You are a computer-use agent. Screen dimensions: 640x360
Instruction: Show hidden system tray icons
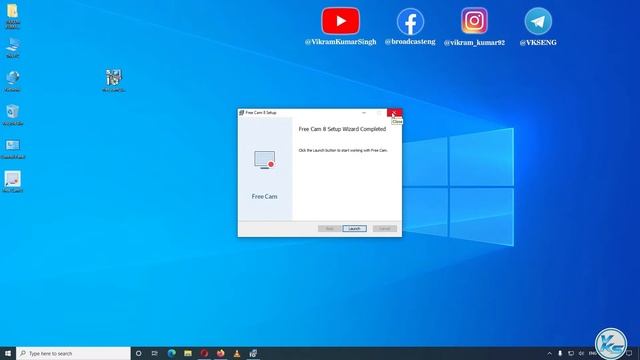pyautogui.click(x=549, y=353)
